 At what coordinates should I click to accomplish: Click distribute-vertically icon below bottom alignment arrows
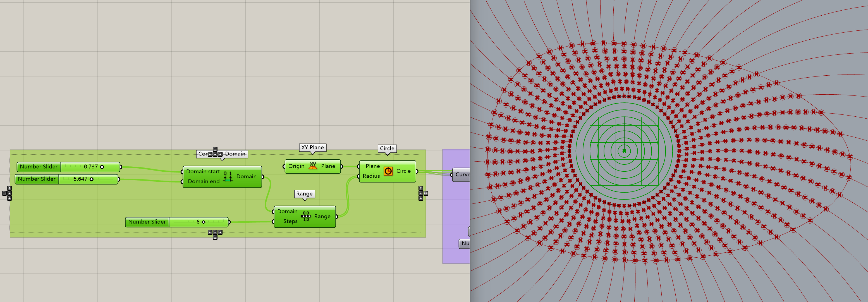(x=215, y=237)
